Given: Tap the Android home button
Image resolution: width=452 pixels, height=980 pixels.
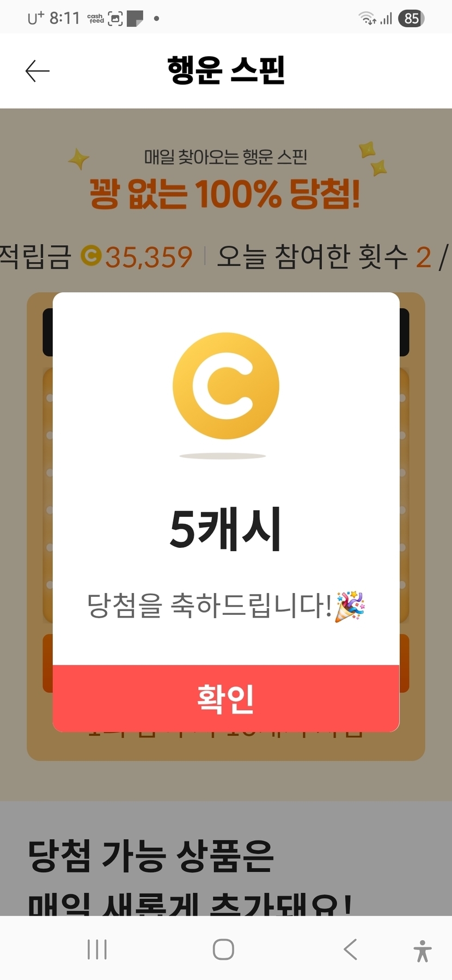Looking at the screenshot, I should [223, 949].
